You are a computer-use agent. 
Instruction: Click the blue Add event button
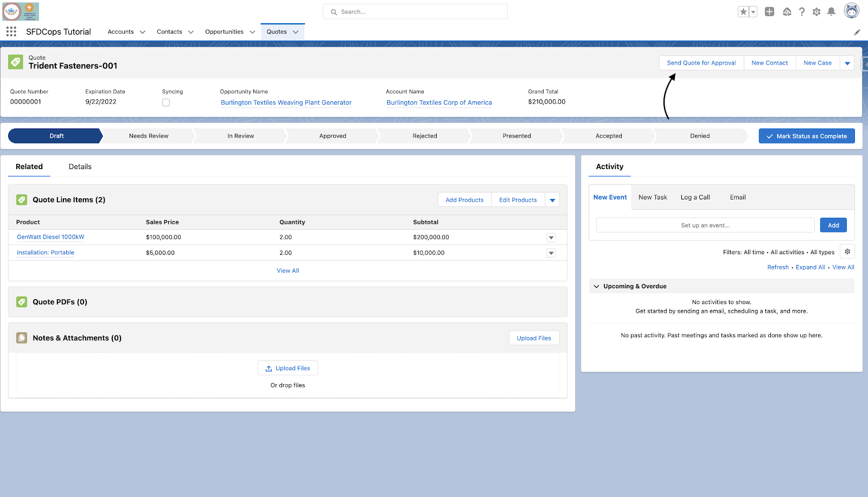click(833, 225)
